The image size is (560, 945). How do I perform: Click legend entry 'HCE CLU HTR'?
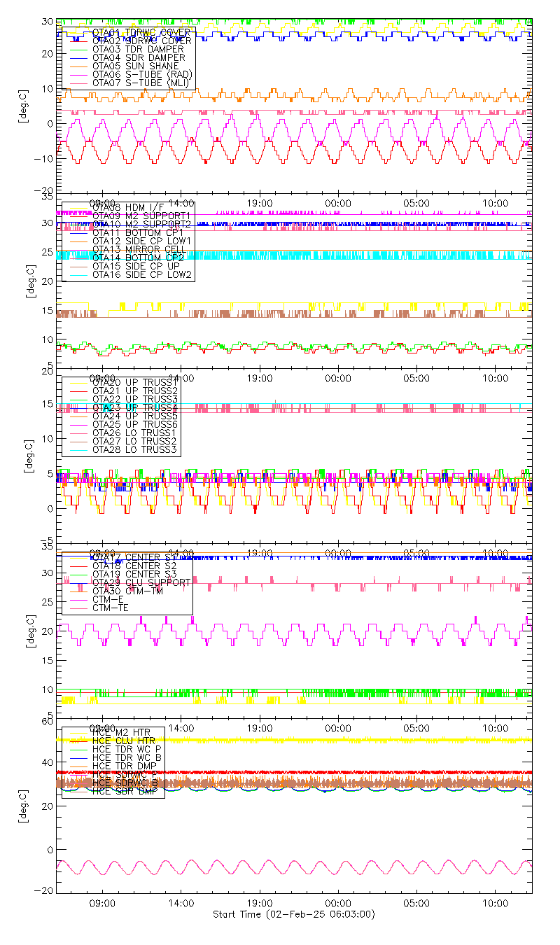125,741
